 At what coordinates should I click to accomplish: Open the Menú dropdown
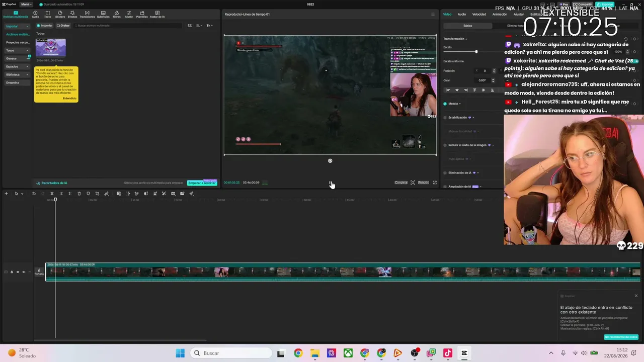(x=26, y=4)
